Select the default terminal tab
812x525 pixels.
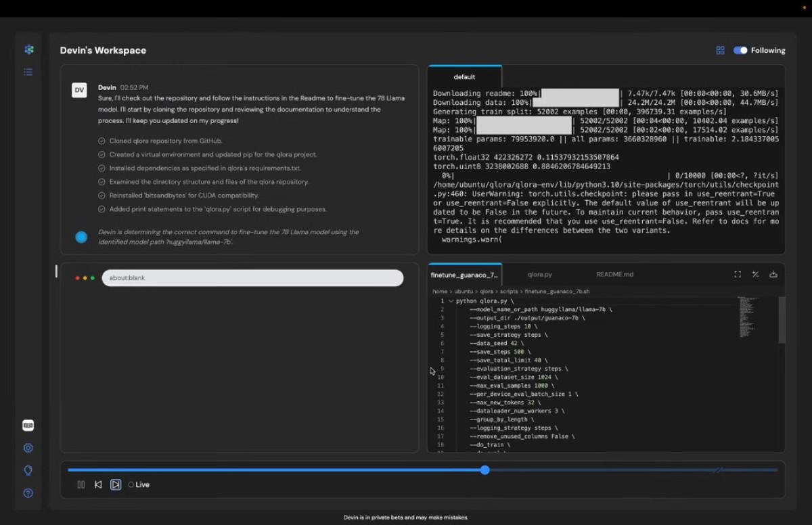[464, 77]
